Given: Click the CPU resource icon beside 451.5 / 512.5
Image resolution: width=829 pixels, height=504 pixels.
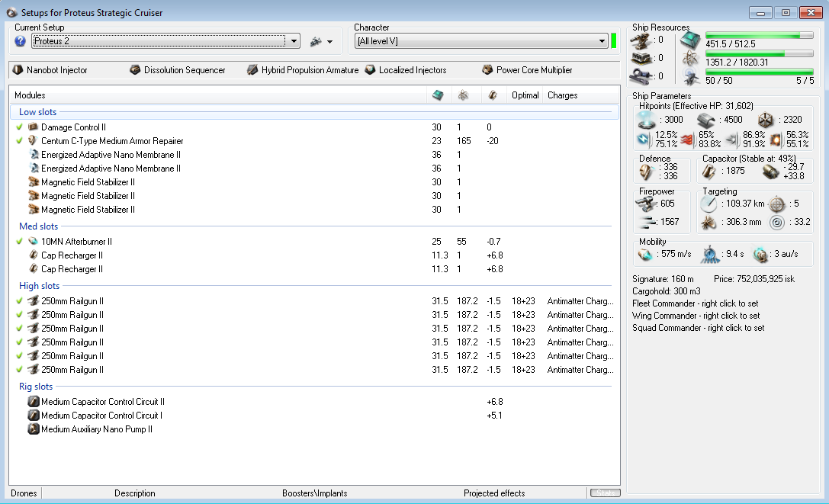Looking at the screenshot, I should (690, 40).
